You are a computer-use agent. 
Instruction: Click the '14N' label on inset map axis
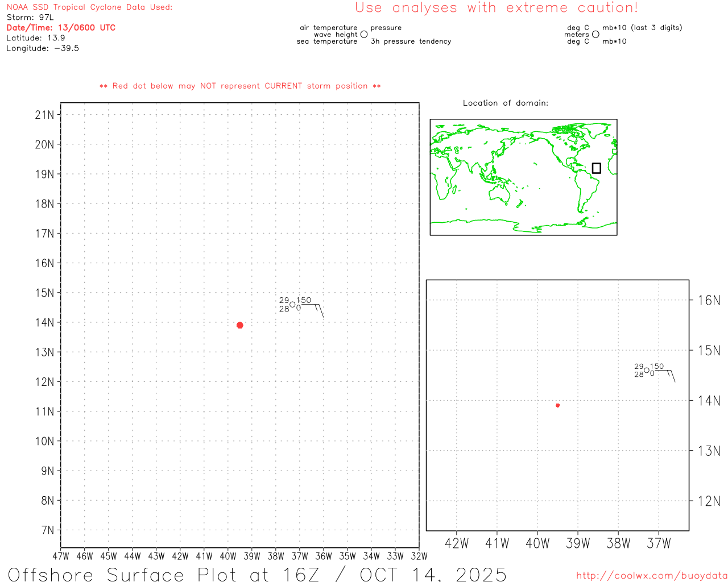pyautogui.click(x=709, y=401)
